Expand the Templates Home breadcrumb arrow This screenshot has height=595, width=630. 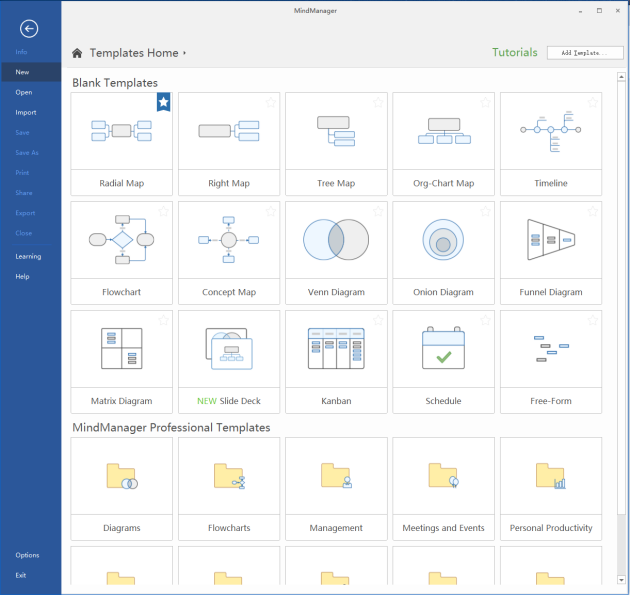click(185, 53)
